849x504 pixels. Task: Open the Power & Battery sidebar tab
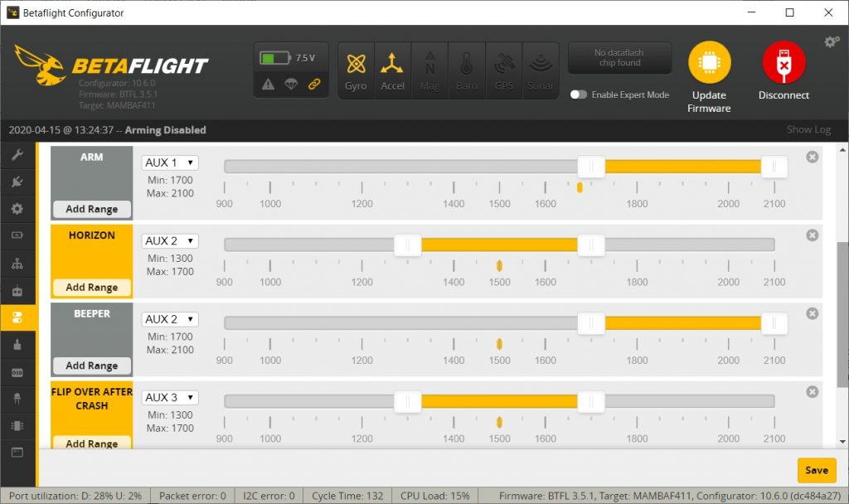pyautogui.click(x=17, y=235)
